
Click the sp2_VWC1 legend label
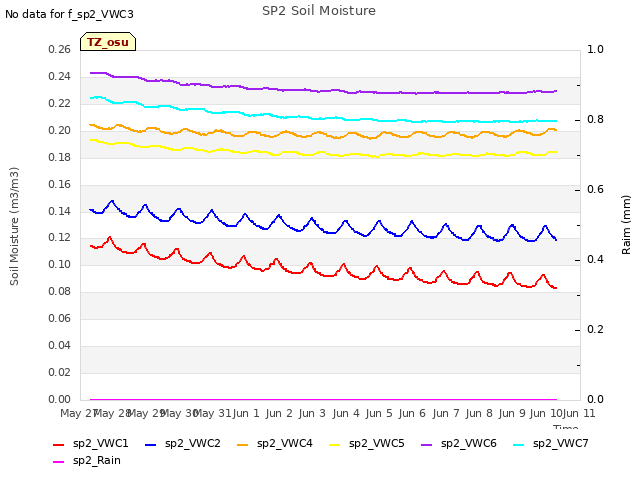point(100,443)
